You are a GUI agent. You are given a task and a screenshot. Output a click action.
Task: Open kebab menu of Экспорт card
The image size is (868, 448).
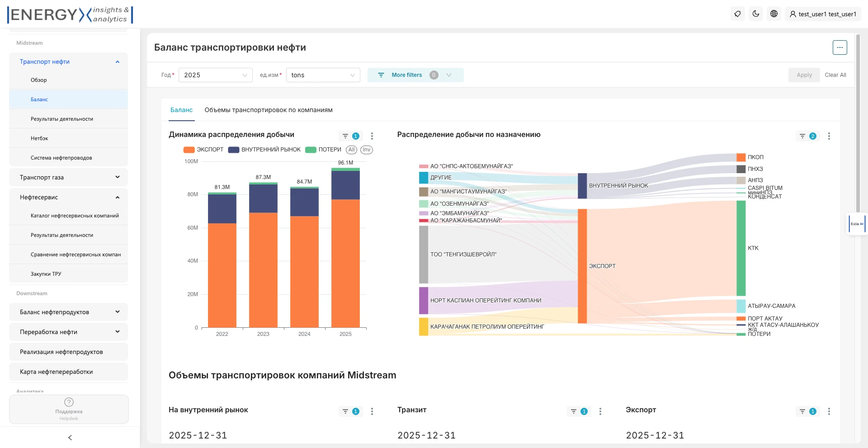click(x=829, y=411)
